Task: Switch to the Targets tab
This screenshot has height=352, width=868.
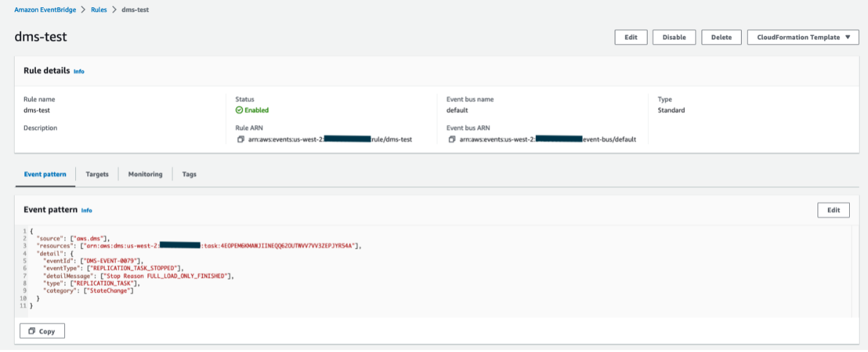Action: click(x=97, y=174)
